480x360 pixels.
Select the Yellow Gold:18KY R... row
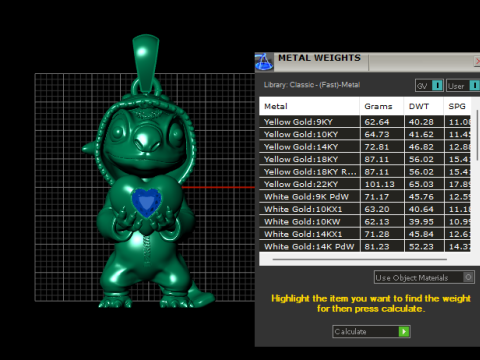tap(365, 172)
